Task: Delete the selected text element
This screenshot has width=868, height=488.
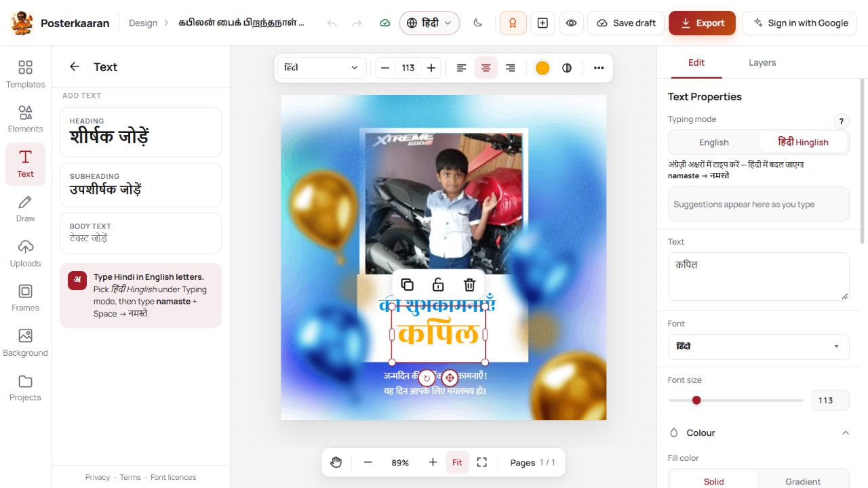Action: pyautogui.click(x=469, y=285)
